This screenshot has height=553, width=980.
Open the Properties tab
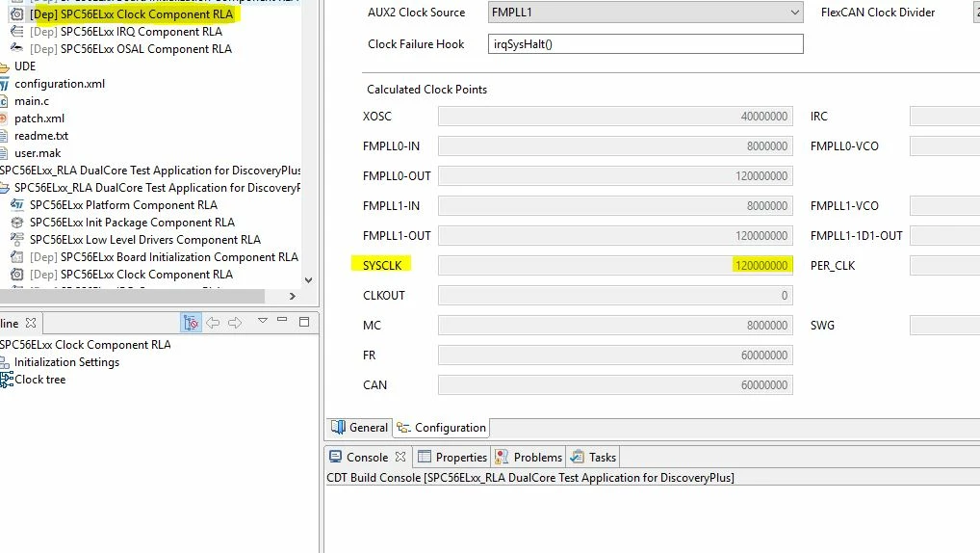tap(452, 458)
